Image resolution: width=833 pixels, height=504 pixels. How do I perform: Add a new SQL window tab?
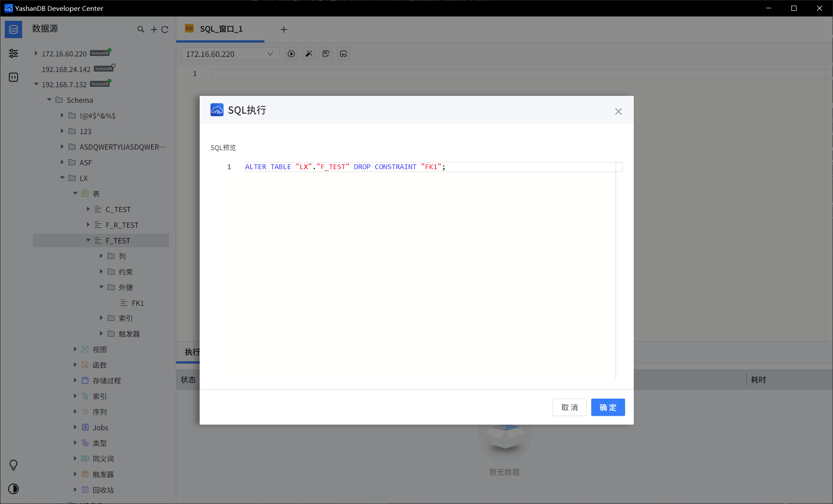[x=284, y=29]
